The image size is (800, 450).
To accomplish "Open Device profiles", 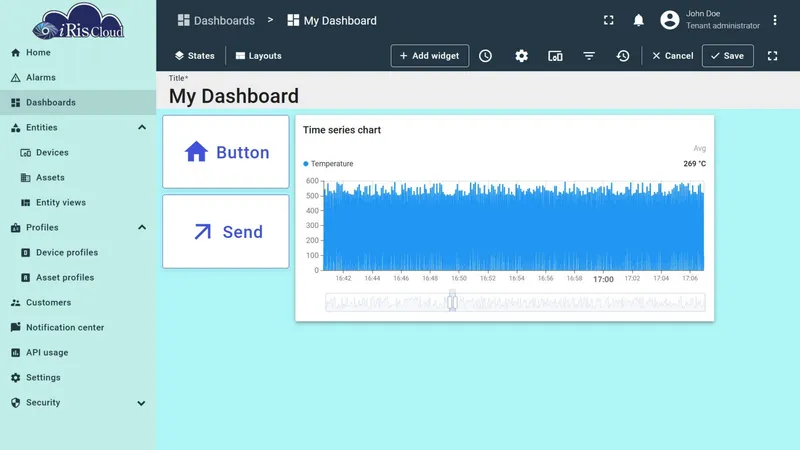I will coord(78,253).
